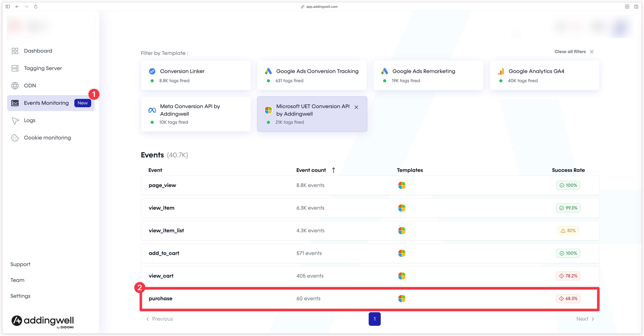Image resolution: width=644 pixels, height=336 pixels.
Task: Go to the Next page of events
Action: [585, 319]
